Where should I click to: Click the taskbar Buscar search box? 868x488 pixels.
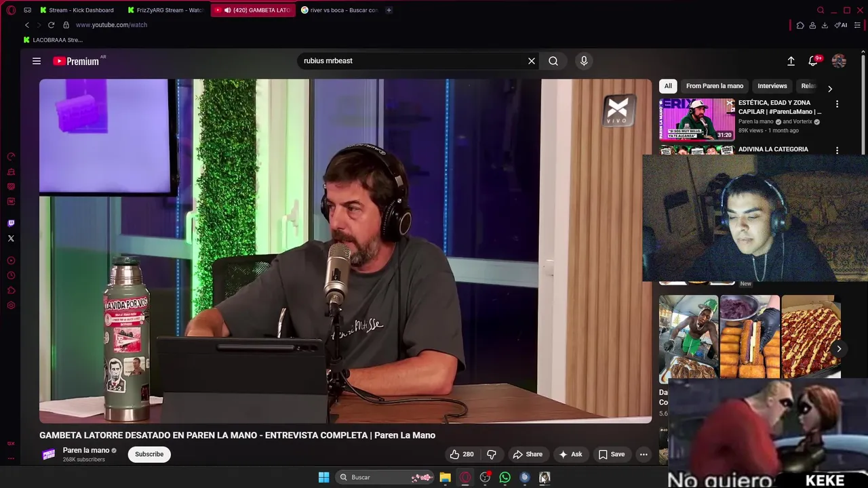tap(385, 477)
